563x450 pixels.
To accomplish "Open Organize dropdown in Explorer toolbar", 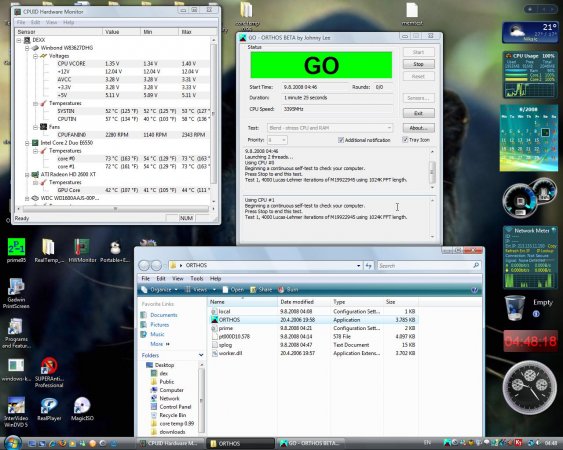I will [160, 290].
